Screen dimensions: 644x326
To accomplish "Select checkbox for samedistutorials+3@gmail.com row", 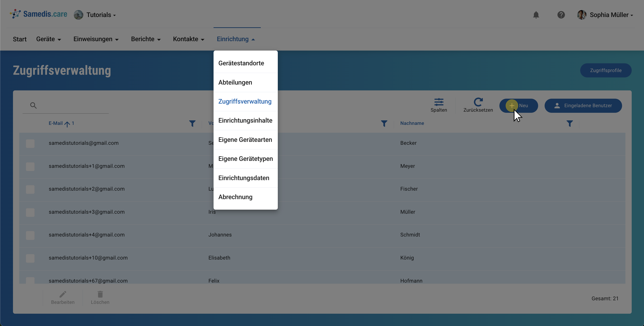I will [x=30, y=212].
